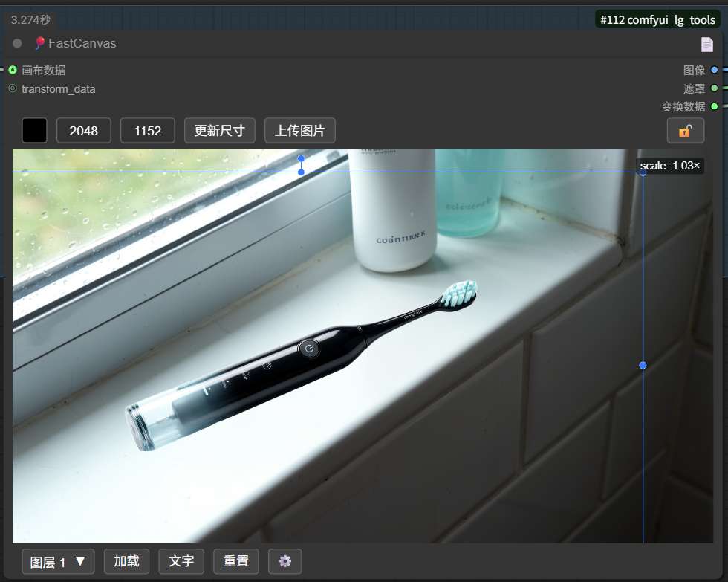Collapse the FastCanvas node via the title circle
This screenshot has height=582, width=728.
[x=16, y=43]
